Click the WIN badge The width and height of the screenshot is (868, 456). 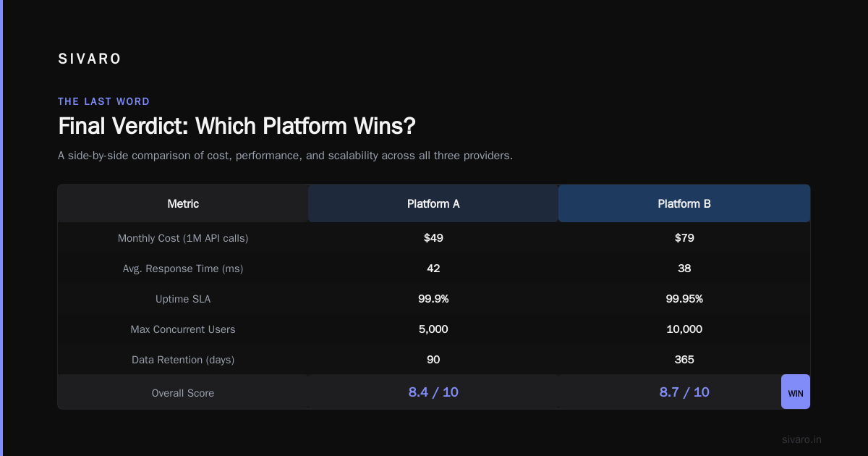click(x=796, y=392)
